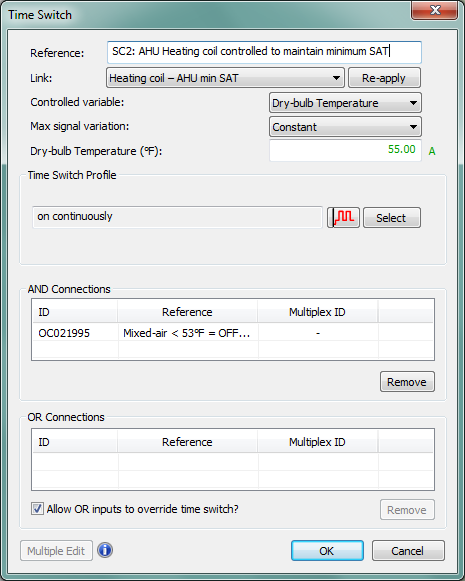Toggle Allow OR inputs to override checkbox
This screenshot has height=581, width=465.
(x=37, y=509)
